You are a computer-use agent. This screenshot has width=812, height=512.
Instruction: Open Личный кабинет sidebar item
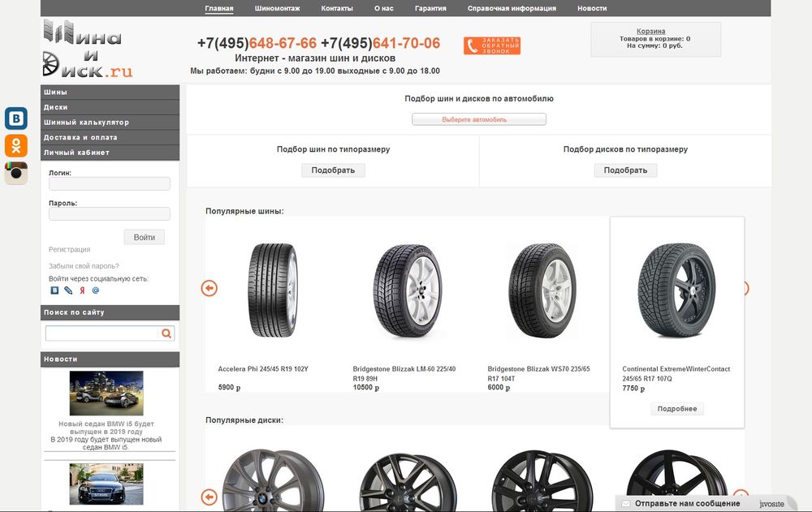click(110, 153)
